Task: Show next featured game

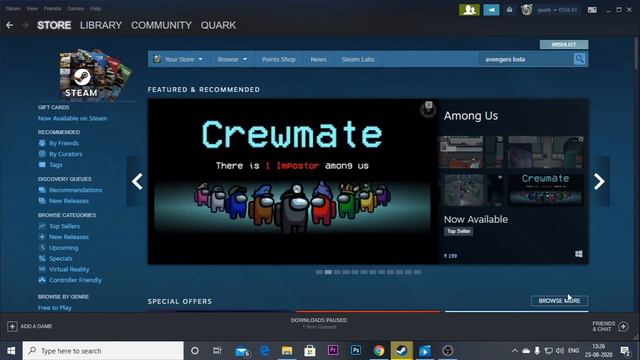Action: 599,181
